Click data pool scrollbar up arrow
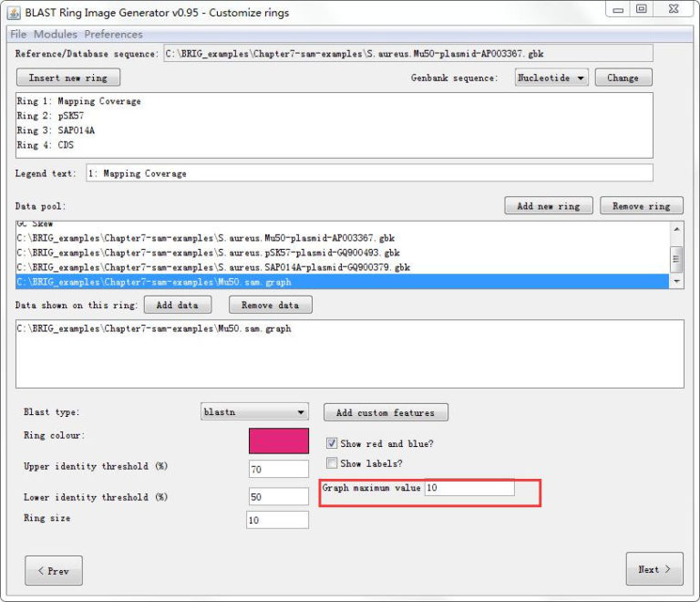The height and width of the screenshot is (602, 700). [677, 229]
